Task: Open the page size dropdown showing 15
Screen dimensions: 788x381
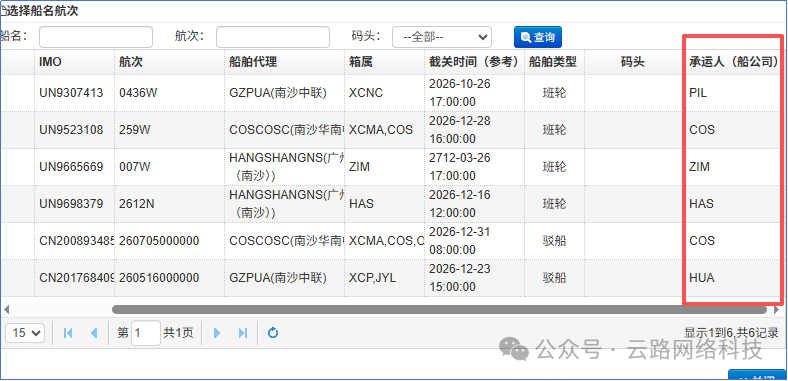Action: coord(25,333)
